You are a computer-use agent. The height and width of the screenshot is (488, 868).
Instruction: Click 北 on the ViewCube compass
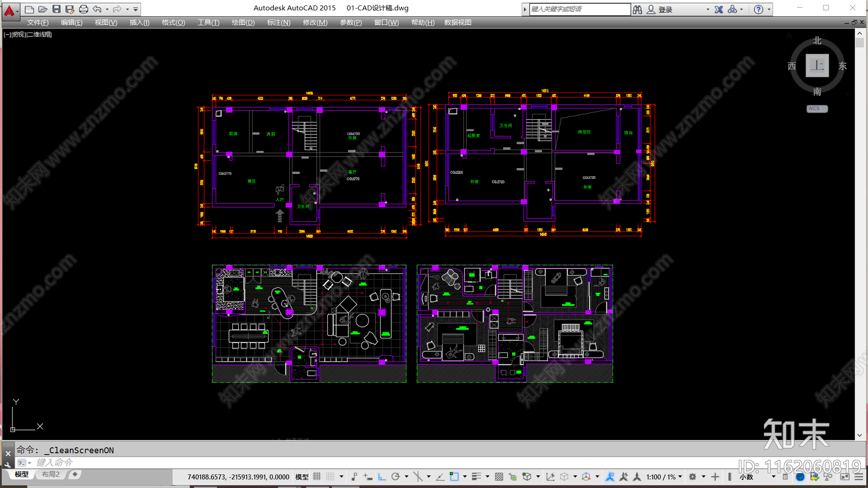point(817,41)
